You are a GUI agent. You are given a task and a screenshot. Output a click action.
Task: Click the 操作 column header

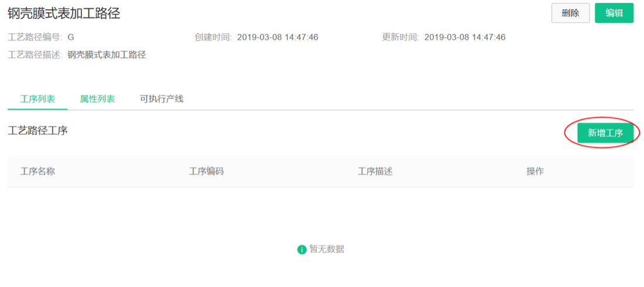535,172
